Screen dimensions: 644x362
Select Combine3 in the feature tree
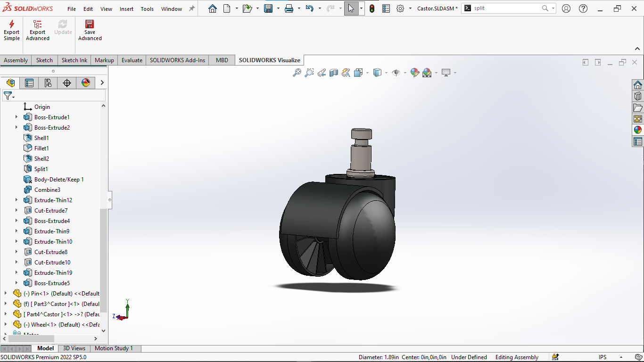tap(47, 190)
